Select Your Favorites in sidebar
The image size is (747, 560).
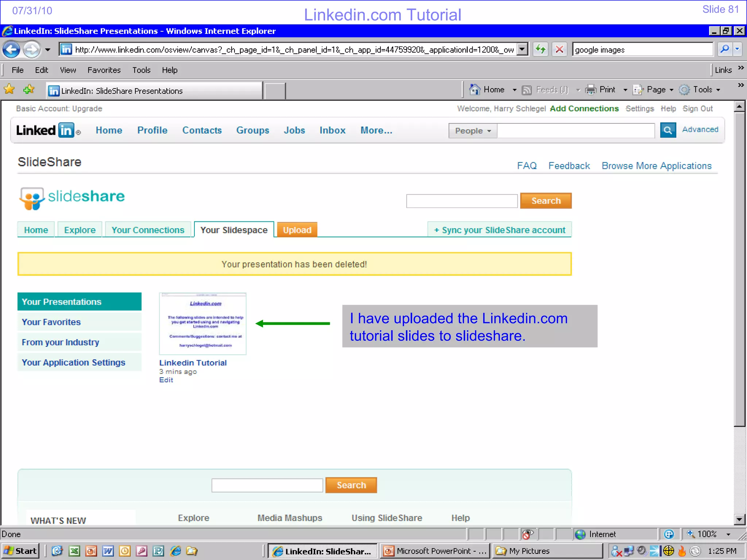coord(79,322)
